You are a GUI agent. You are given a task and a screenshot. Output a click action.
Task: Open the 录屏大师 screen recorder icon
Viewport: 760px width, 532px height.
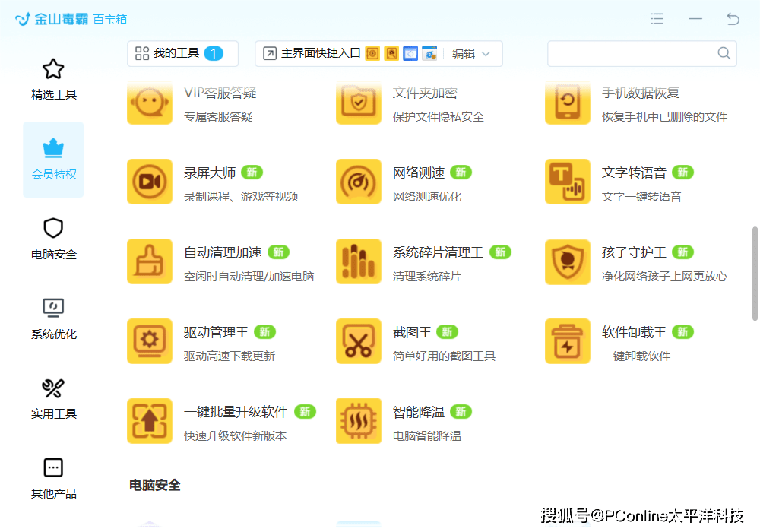[x=150, y=182]
